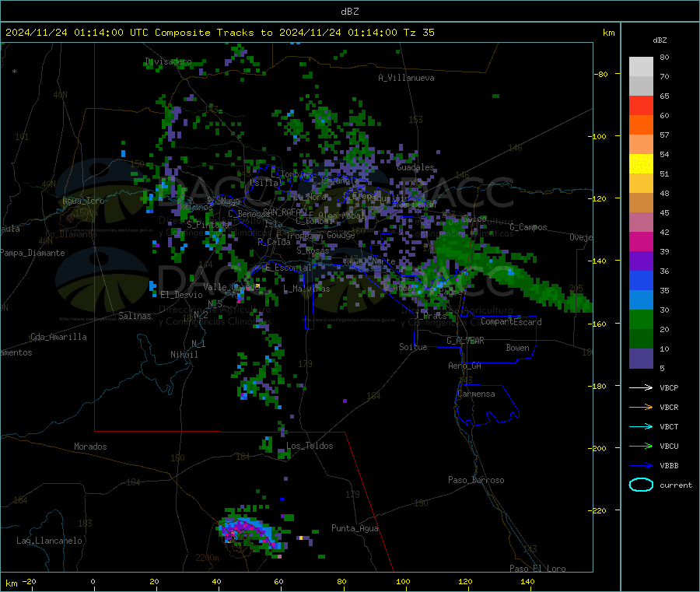
Task: Click the Nihuil map label
Action: [184, 355]
